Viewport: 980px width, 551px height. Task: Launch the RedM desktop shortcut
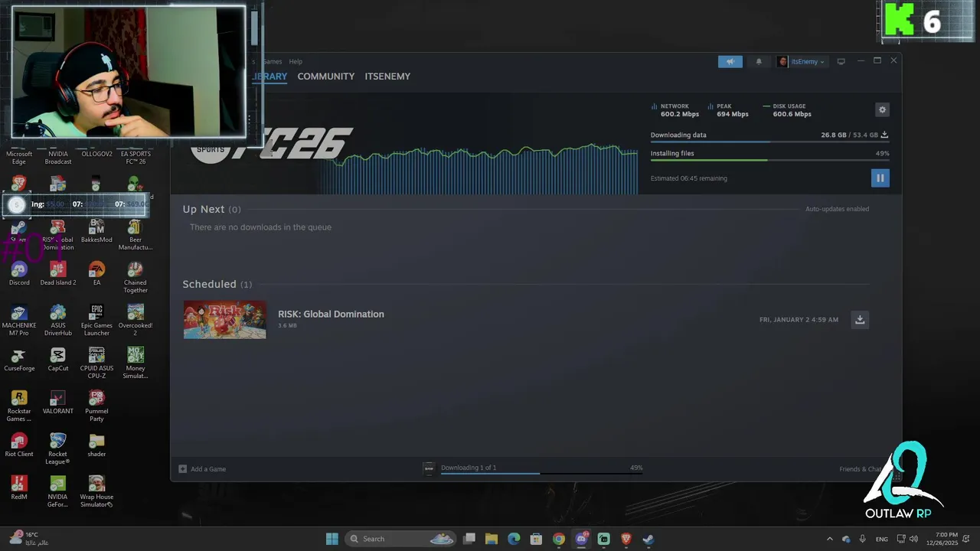coord(19,488)
